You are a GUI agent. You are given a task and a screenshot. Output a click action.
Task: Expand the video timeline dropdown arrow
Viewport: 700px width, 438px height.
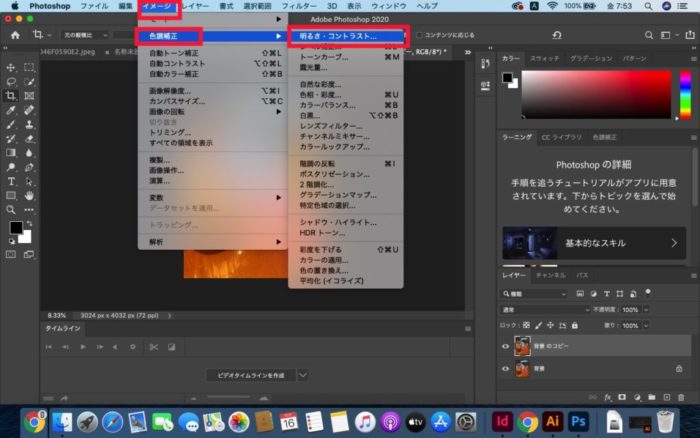[303, 375]
